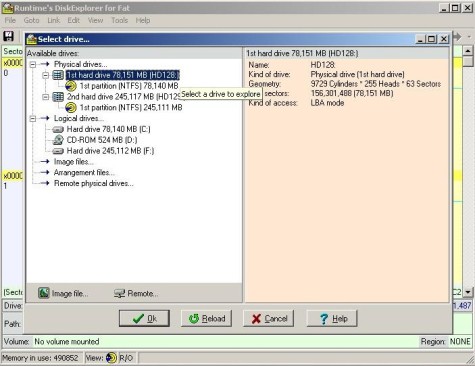Click the drive icon for Hard drive (F:)
475x366 pixels.
(58, 151)
